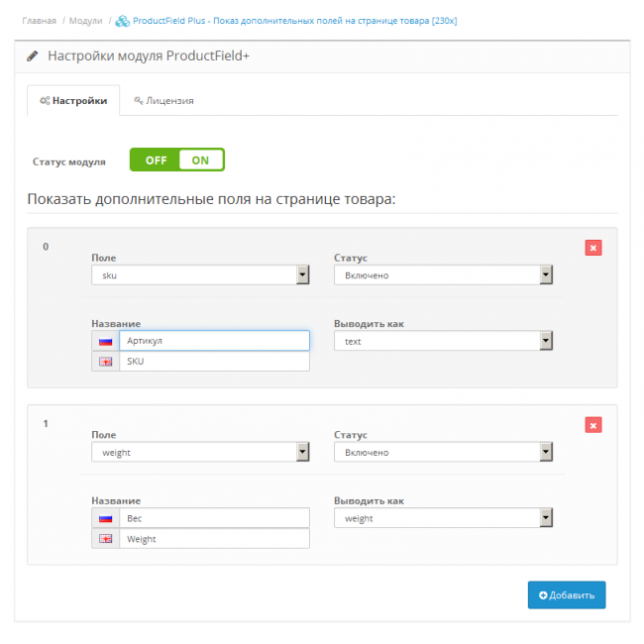Open Модули breadcrumb link
This screenshot has height=644, width=644.
tap(85, 21)
